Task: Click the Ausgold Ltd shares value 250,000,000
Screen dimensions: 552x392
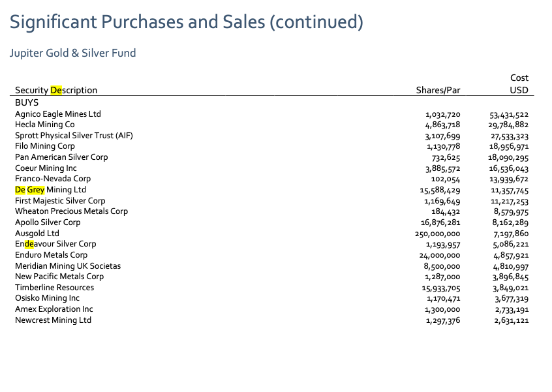Action: 438,234
